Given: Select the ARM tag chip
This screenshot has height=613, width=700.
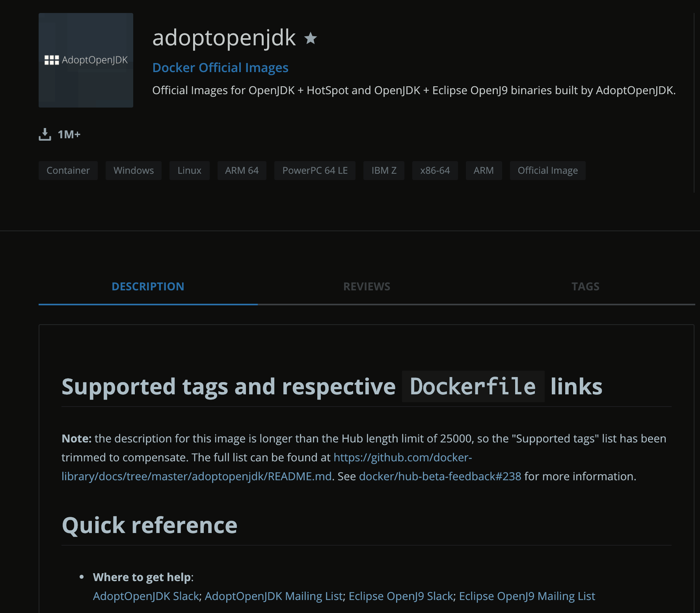Looking at the screenshot, I should point(484,171).
